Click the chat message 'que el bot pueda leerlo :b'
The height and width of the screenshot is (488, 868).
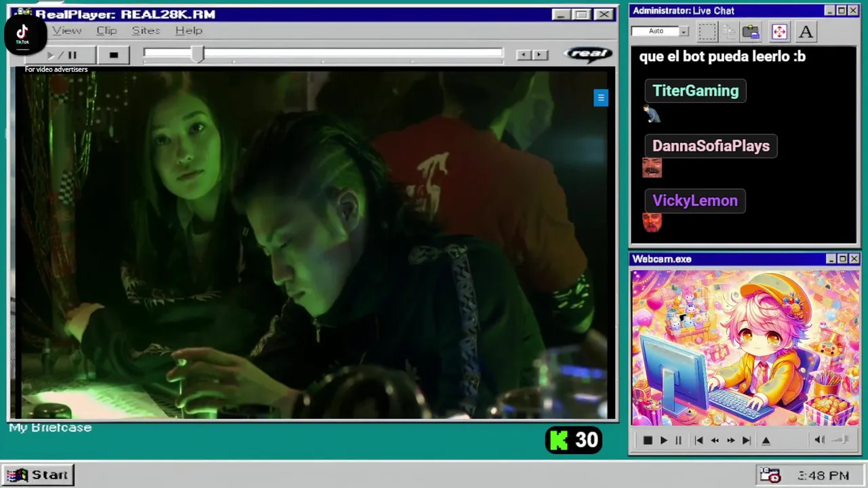coord(722,57)
